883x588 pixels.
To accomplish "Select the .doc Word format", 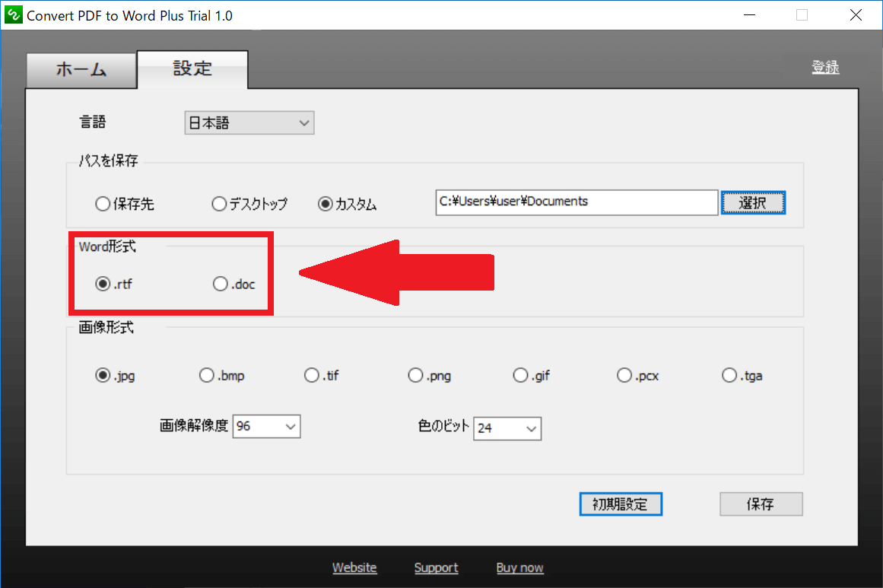I will [x=219, y=283].
